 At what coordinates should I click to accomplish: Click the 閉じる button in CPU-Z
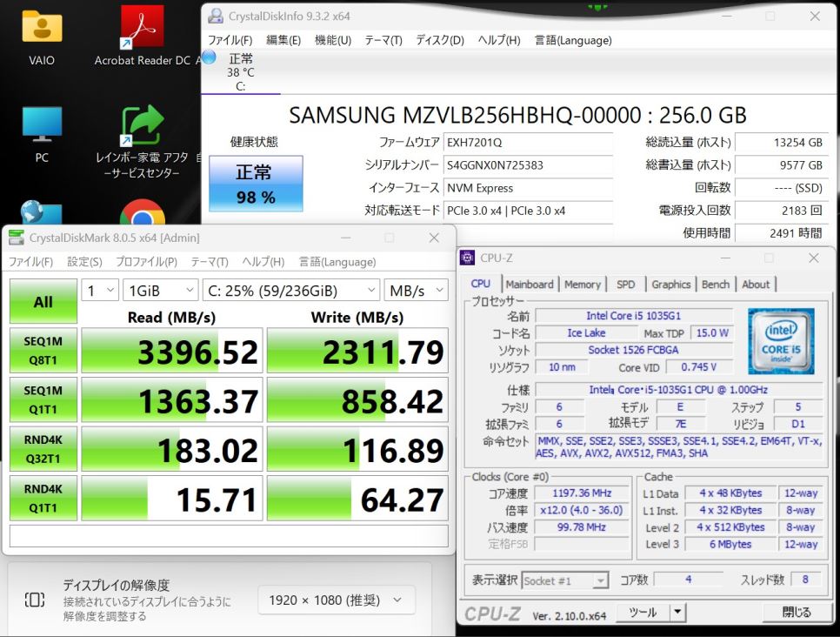click(797, 612)
